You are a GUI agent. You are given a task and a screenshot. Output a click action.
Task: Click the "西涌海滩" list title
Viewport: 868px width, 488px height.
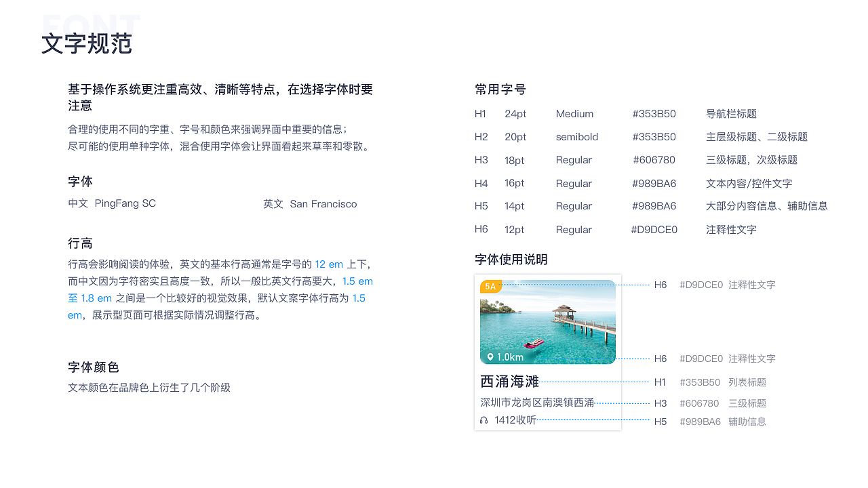511,381
